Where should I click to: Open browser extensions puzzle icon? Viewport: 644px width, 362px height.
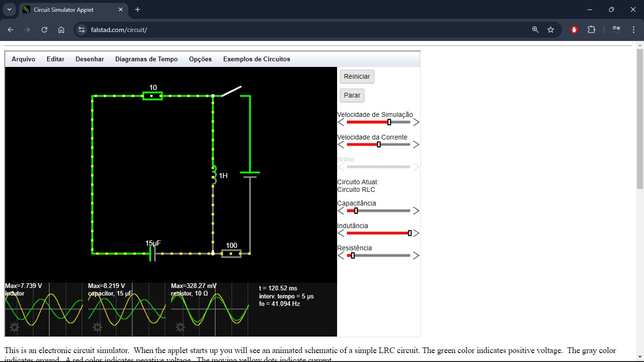coord(591,30)
